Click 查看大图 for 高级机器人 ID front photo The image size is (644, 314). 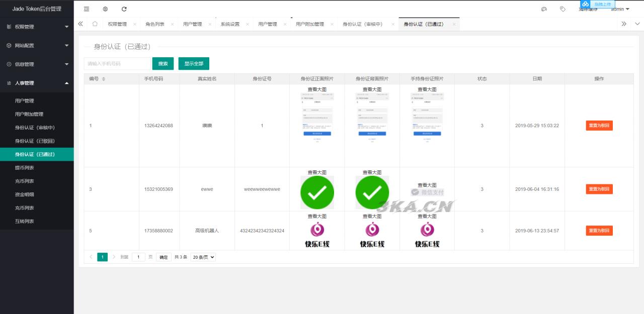pyautogui.click(x=317, y=216)
